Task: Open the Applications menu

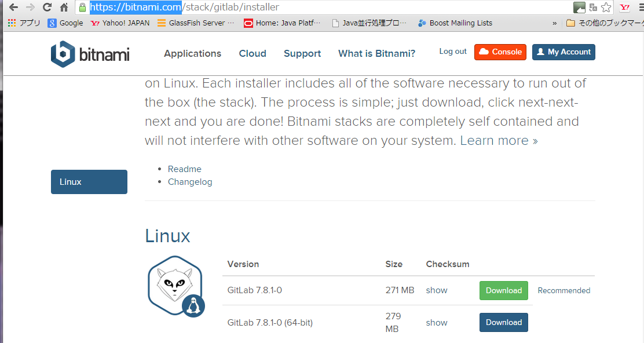Action: [x=193, y=53]
